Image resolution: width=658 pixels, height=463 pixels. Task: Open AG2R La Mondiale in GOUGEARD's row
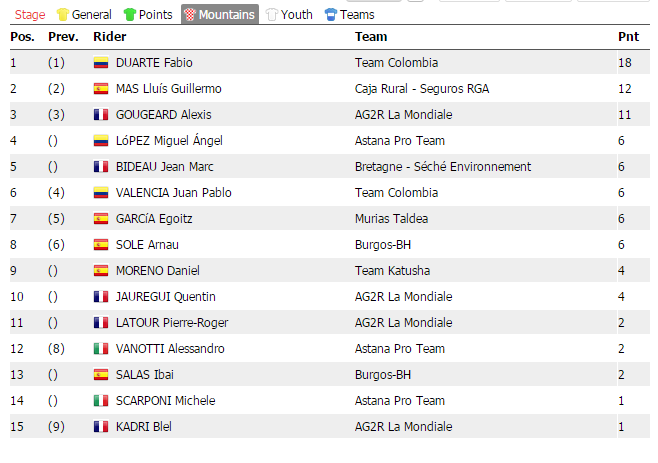coord(404,115)
